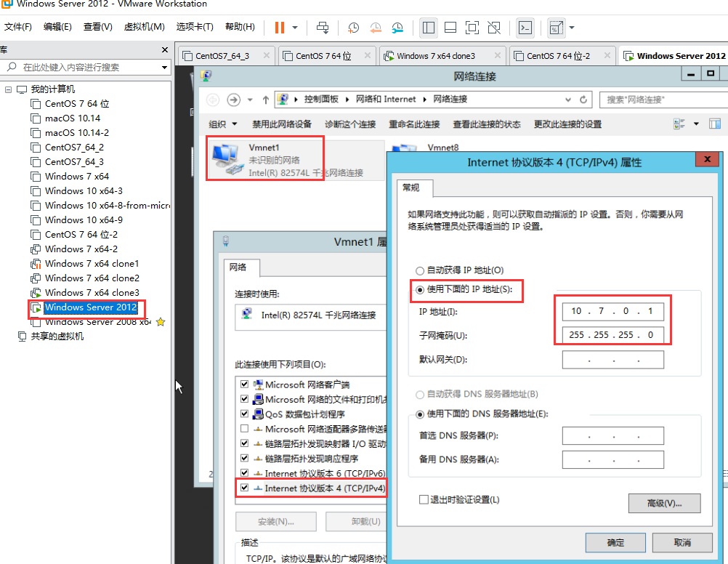
Task: Click the IP 地址 input field
Action: 613,311
